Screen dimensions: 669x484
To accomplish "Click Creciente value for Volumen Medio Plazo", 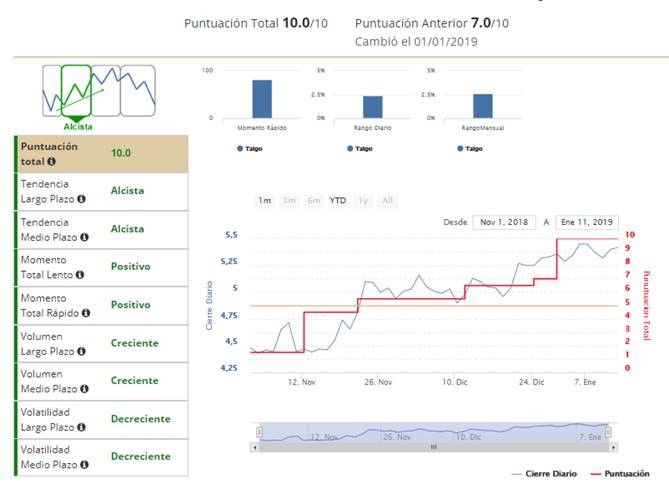I will pyautogui.click(x=135, y=381).
